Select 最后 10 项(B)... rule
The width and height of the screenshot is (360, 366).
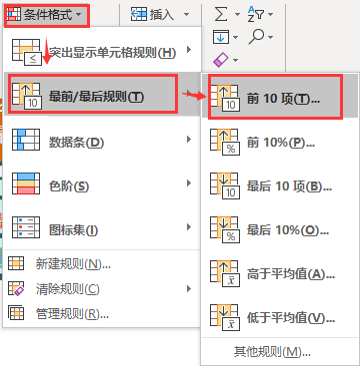coord(280,186)
